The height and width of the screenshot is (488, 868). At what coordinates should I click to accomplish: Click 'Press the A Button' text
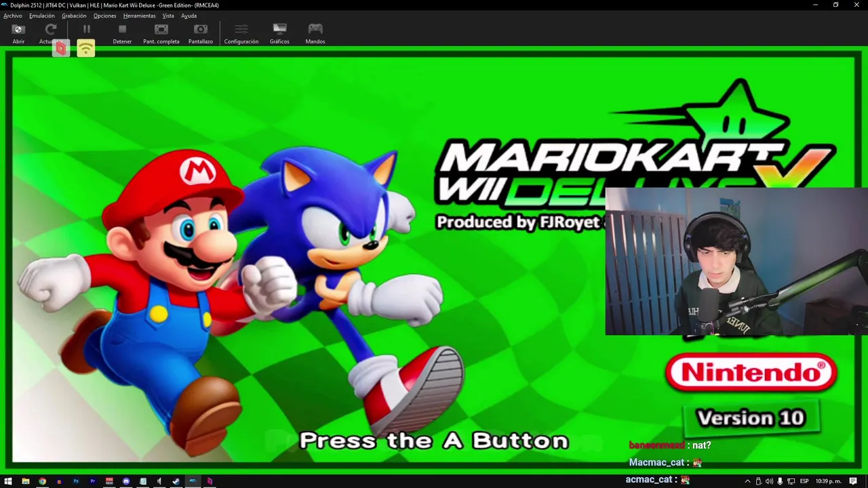(434, 441)
